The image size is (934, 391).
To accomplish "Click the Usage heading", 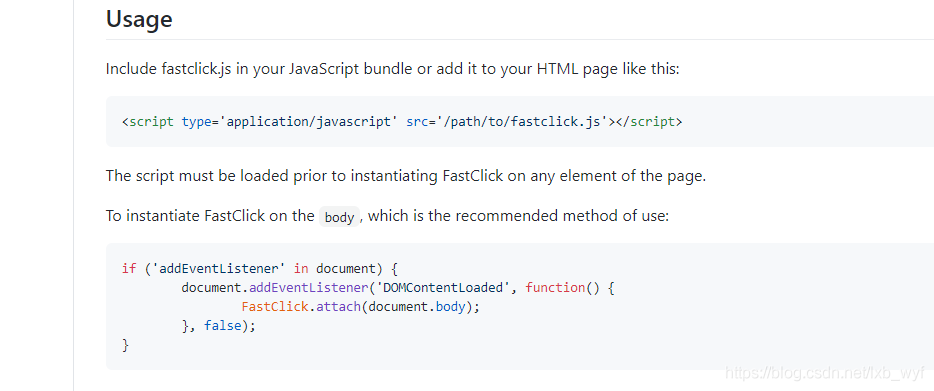I will [x=139, y=20].
